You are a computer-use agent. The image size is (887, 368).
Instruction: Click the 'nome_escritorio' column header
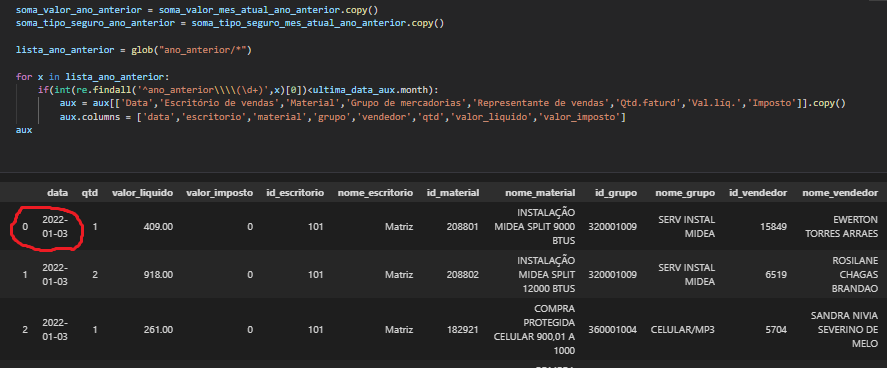375,193
